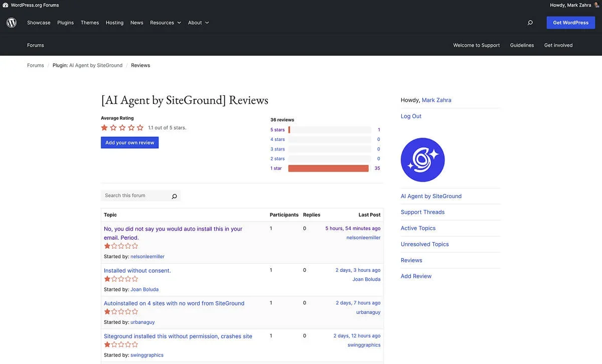Click Started by nelsonleemiller author link

pos(147,257)
